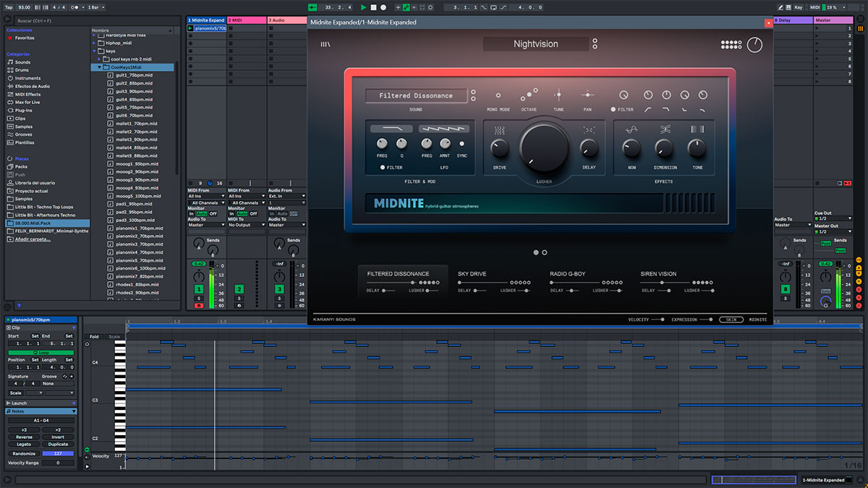This screenshot has width=868, height=488.
Task: Launch the pianomix5 clip in track 1
Action: point(190,28)
